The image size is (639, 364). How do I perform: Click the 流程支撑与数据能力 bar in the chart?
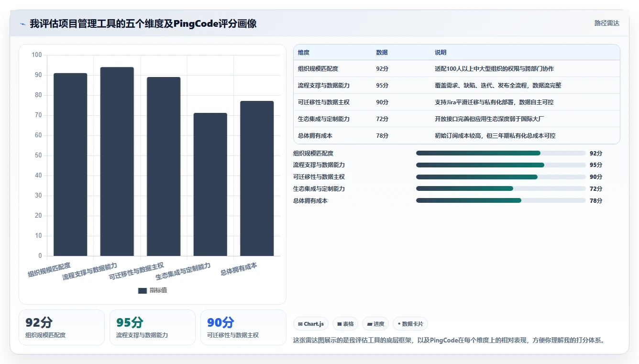click(x=117, y=162)
